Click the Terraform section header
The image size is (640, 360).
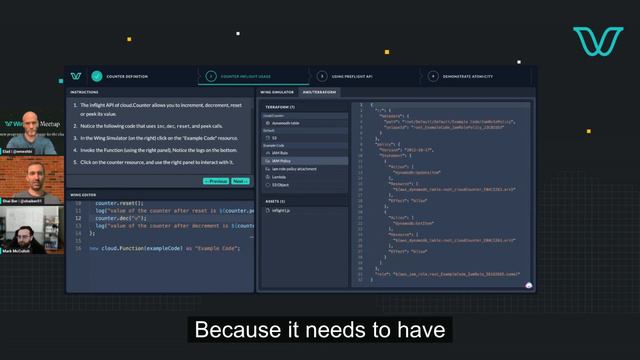coord(280,107)
